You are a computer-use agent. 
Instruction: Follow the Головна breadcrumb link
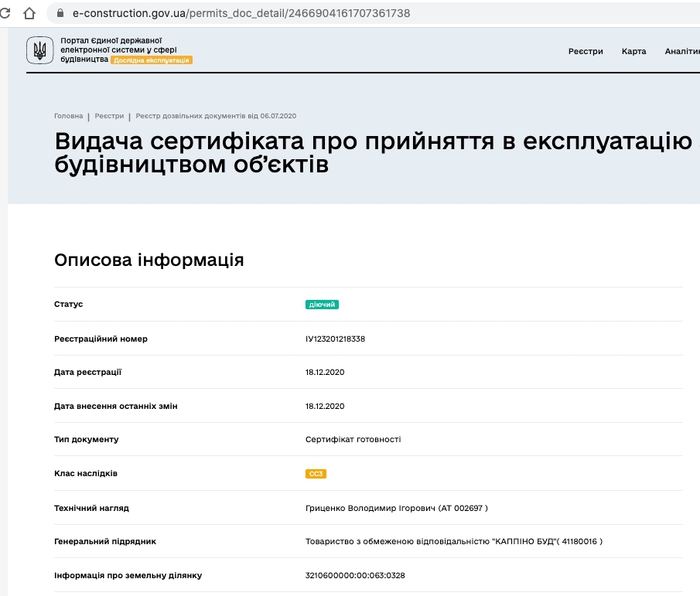(68, 116)
